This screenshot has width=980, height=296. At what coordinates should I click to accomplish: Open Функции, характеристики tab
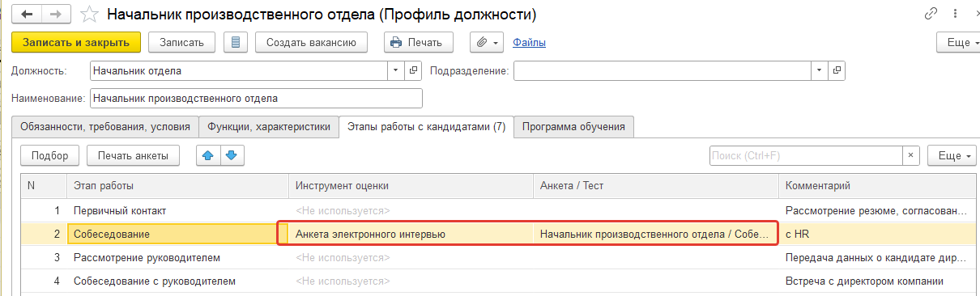[269, 127]
